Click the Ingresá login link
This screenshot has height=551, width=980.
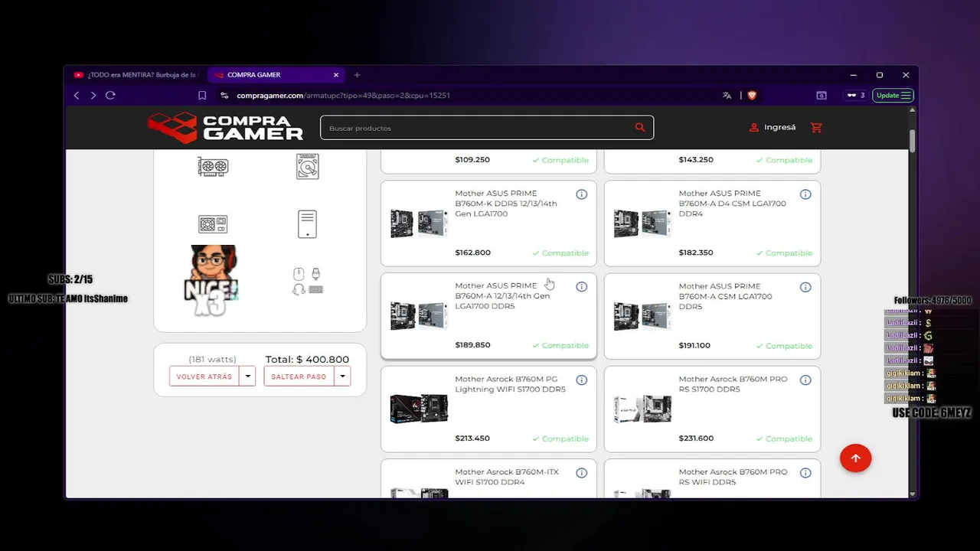773,128
